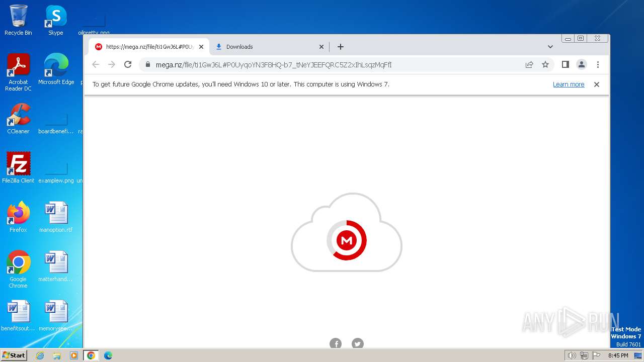The height and width of the screenshot is (362, 644).
Task: Select the Skype desktop shortcut
Action: pos(56,20)
